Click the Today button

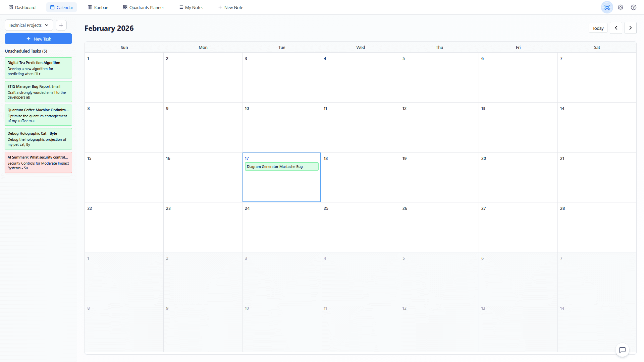(x=598, y=28)
